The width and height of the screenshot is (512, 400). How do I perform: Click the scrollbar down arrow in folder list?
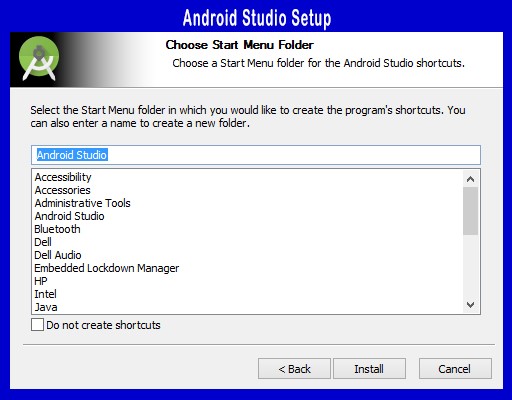point(470,305)
